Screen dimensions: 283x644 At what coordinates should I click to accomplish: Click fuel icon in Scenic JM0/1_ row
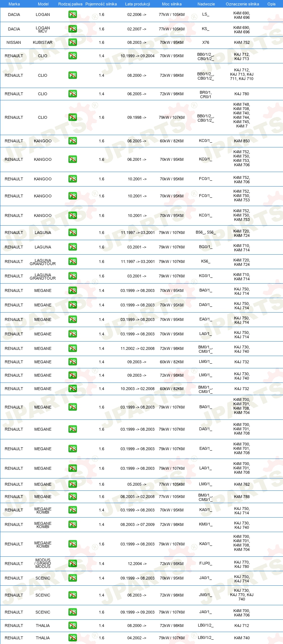(x=72, y=595)
